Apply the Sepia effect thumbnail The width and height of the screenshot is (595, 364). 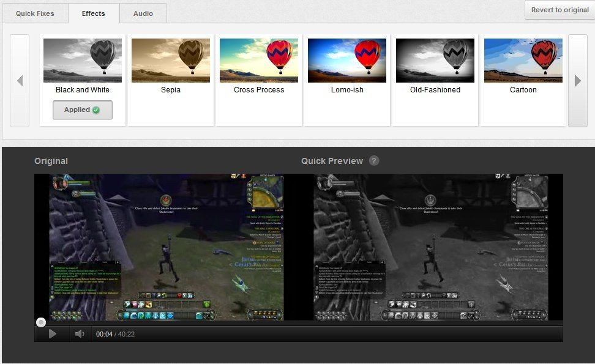tap(171, 61)
